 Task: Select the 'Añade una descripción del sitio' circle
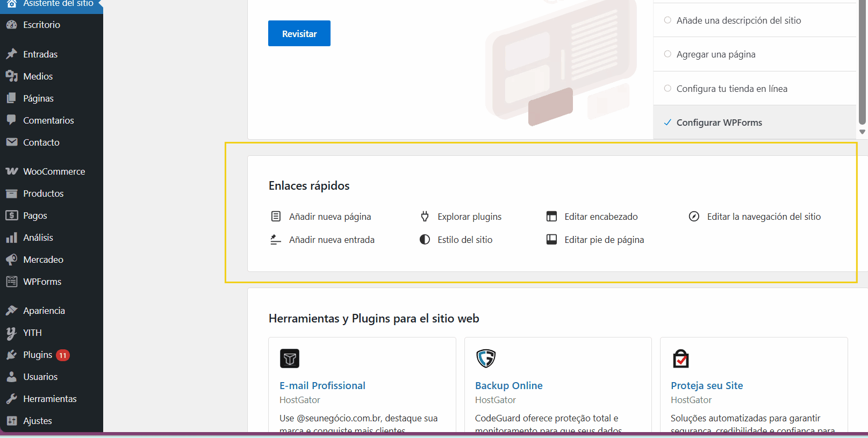click(668, 20)
